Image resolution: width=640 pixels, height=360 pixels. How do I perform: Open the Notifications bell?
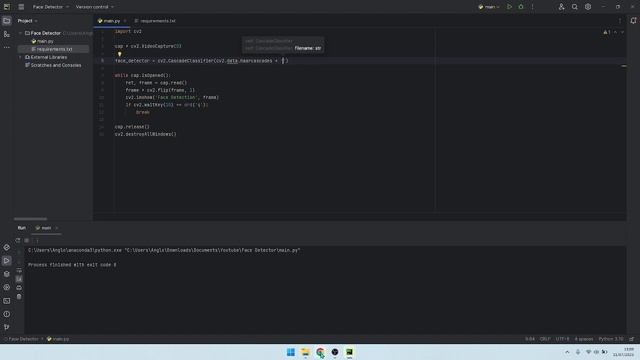[633, 21]
